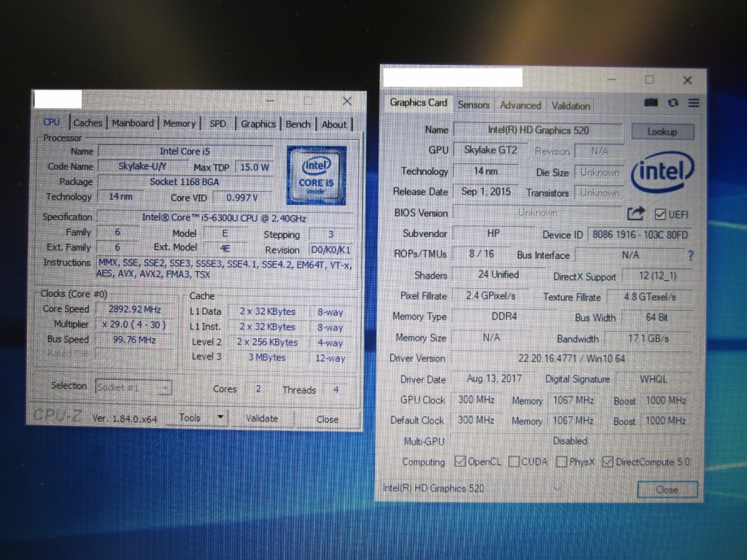747x560 pixels.
Task: Minimize the CPU-Z window
Action: [x=270, y=101]
